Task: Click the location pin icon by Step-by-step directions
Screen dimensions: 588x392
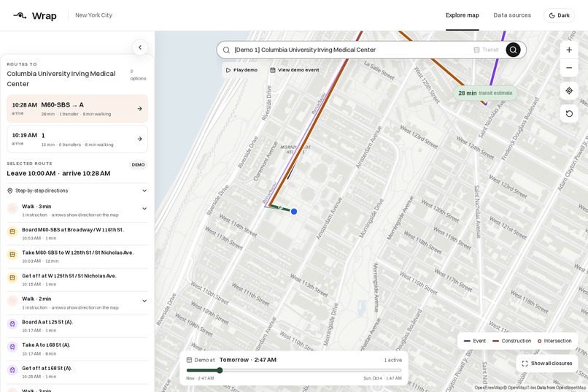Action: click(x=10, y=191)
